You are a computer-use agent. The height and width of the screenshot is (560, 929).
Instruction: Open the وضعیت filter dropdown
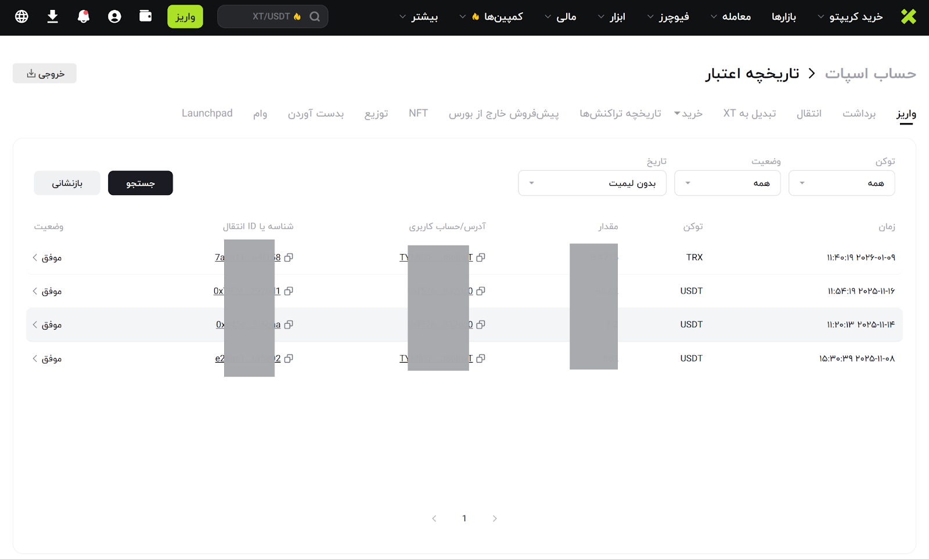pyautogui.click(x=727, y=183)
